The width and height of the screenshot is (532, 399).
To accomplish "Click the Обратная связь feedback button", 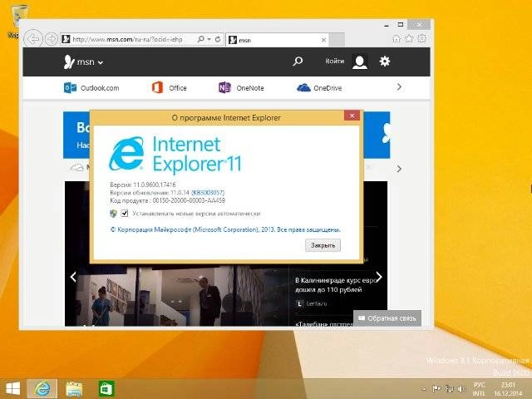I will click(x=387, y=318).
